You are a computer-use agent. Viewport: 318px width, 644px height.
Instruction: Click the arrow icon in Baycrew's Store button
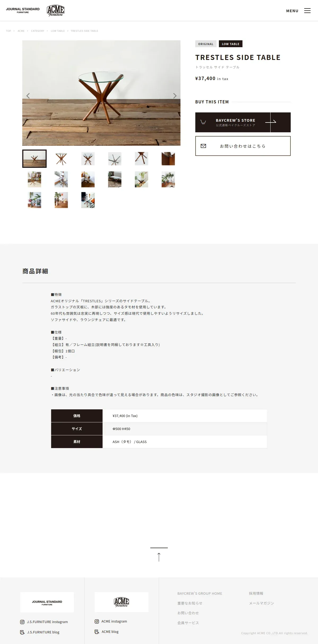271,122
